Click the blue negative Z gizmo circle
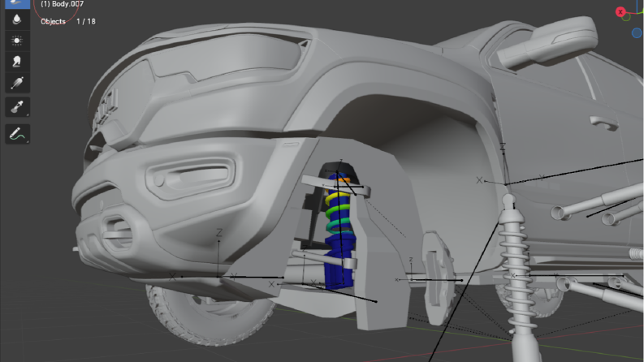 637,32
